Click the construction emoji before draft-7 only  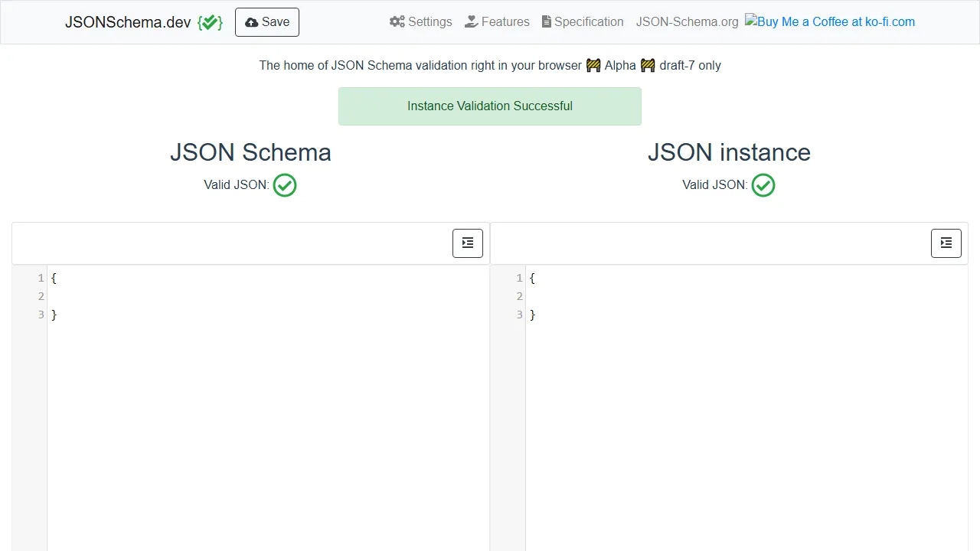647,66
